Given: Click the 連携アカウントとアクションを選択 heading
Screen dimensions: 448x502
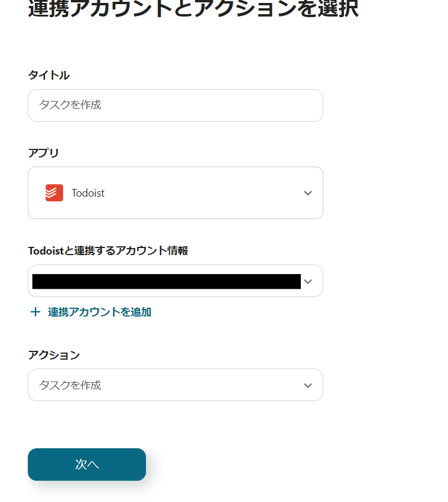Looking at the screenshot, I should 193,9.
